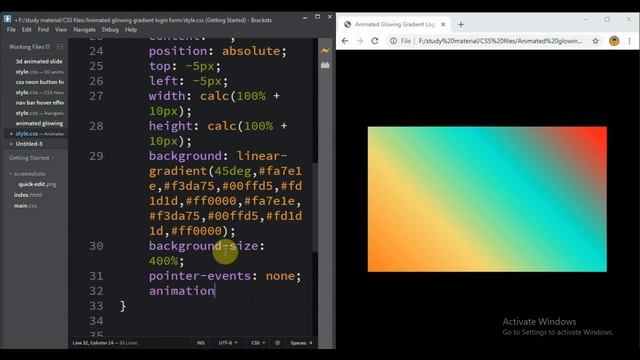Image resolution: width=640 pixels, height=360 pixels.
Task: Click the Working Files header
Action: click(x=29, y=47)
